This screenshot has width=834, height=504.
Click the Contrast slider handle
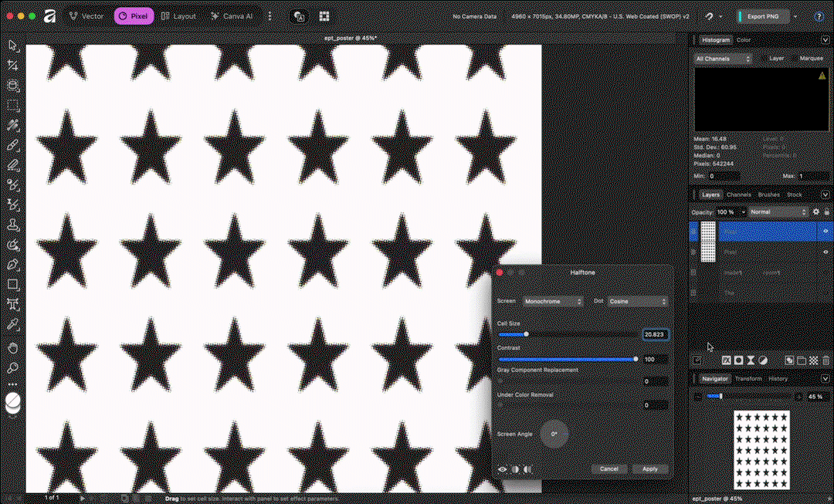pos(636,360)
